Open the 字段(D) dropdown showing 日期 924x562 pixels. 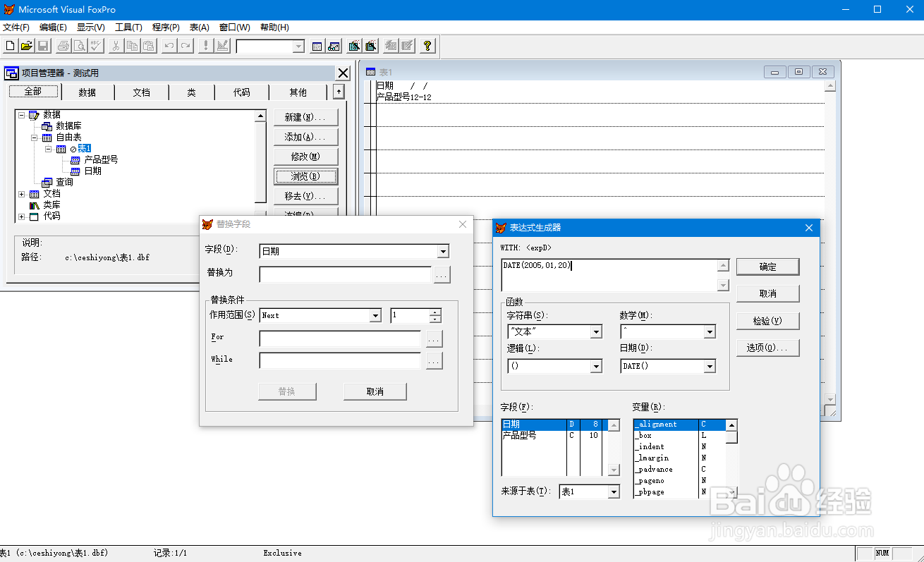click(444, 251)
